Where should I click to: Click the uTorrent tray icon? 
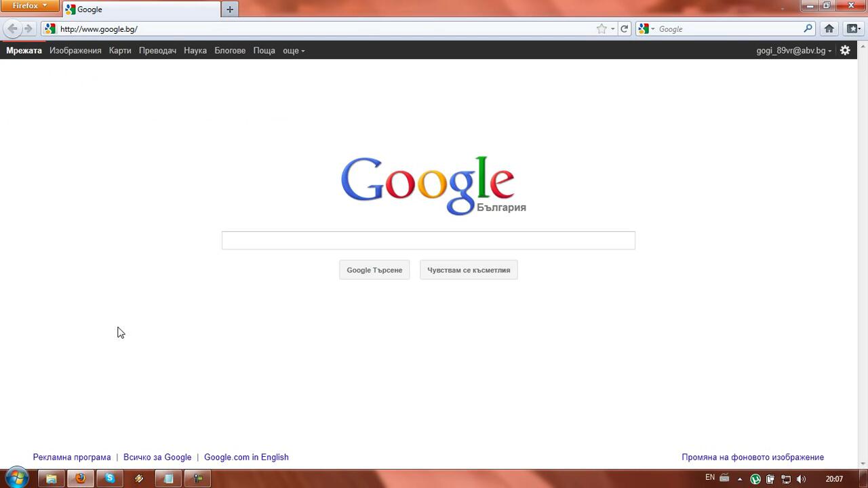(755, 479)
